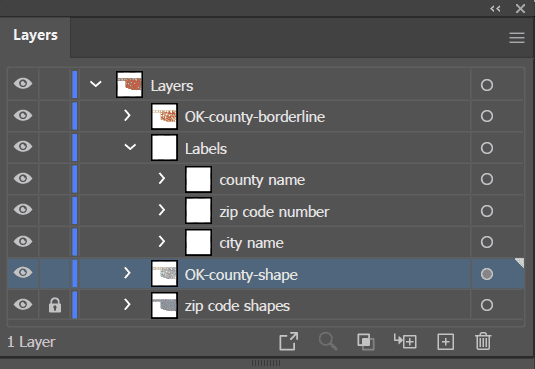
Task: Expand the city name sublayer
Action: (x=162, y=241)
